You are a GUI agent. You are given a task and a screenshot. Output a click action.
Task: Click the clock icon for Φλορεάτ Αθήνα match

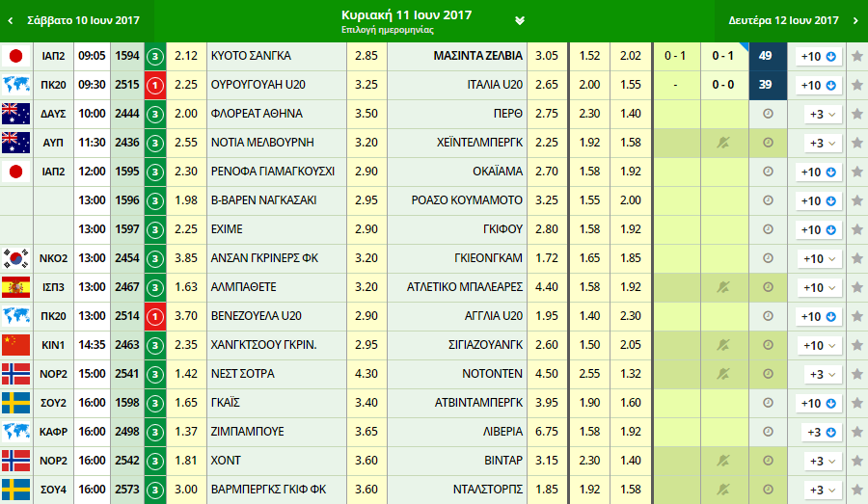(768, 114)
